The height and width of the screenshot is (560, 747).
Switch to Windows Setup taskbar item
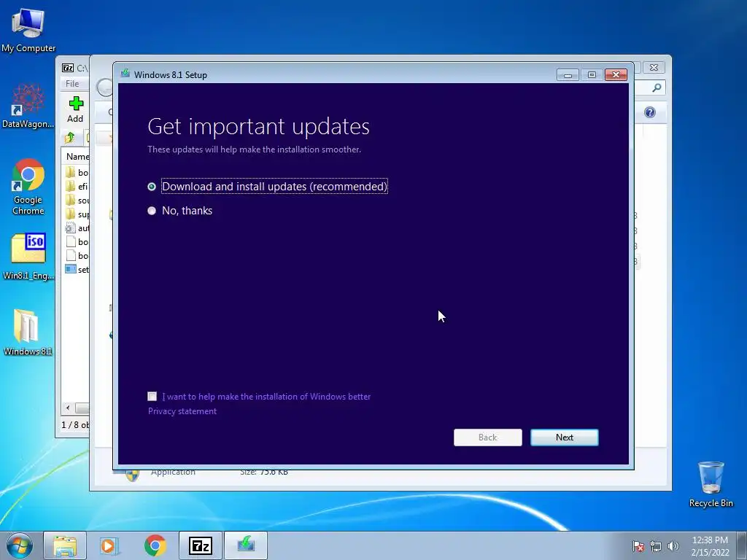(x=246, y=545)
